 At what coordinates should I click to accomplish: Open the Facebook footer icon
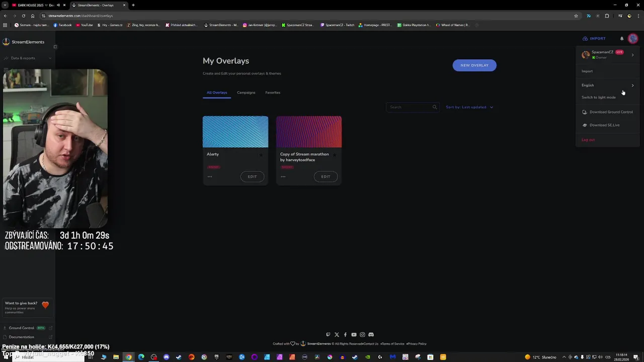[x=345, y=335]
